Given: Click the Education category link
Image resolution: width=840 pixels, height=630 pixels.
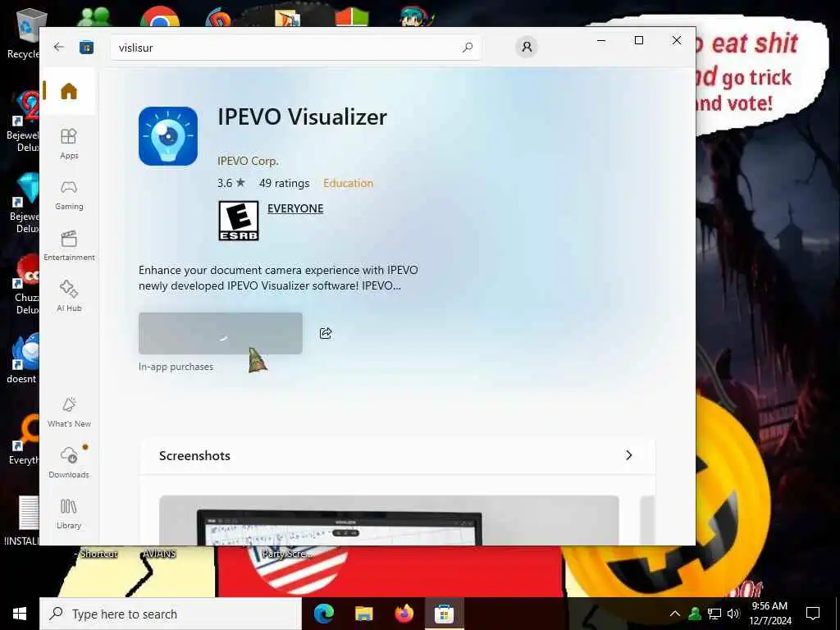Looking at the screenshot, I should [x=348, y=183].
